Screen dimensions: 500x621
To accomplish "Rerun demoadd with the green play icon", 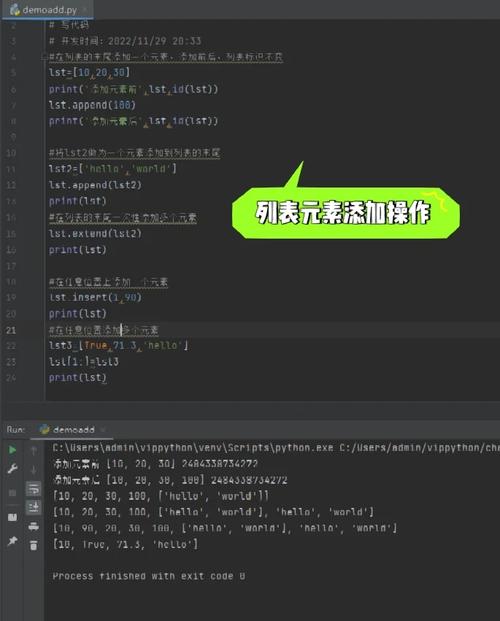I will pyautogui.click(x=12, y=450).
